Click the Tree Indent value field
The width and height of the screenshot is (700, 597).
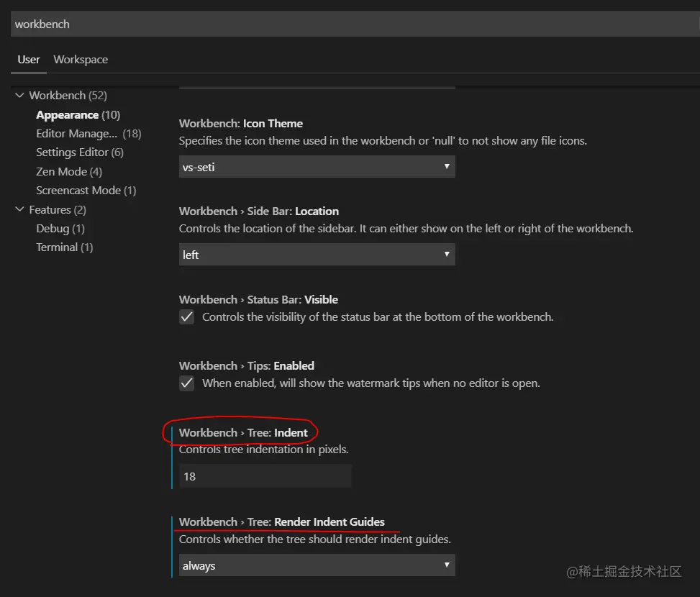[x=265, y=477]
